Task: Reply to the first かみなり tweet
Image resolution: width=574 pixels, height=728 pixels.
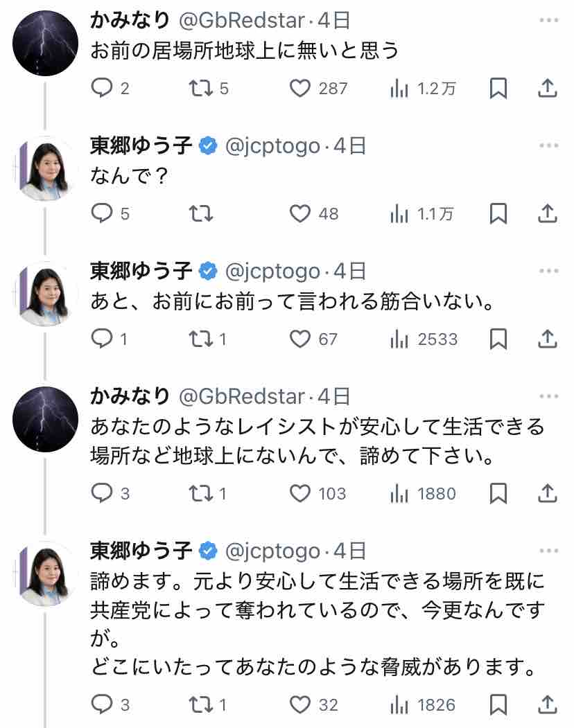Action: [x=102, y=89]
